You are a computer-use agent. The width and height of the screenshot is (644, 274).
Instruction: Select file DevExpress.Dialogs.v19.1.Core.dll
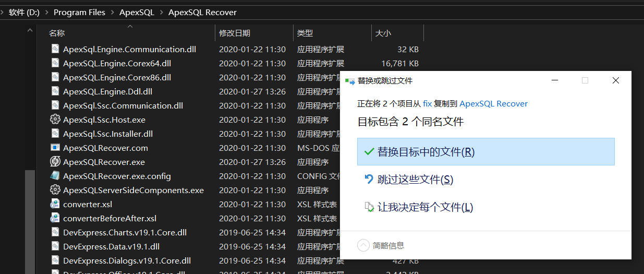(127, 261)
